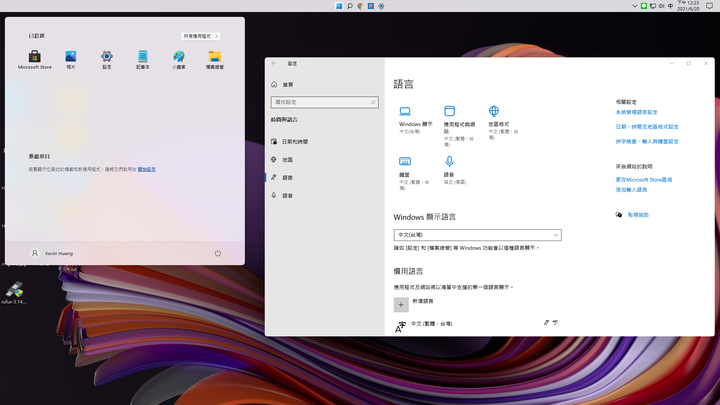The height and width of the screenshot is (405, 720).
Task: Launch Chrome from the taskbar
Action: pos(360,6)
